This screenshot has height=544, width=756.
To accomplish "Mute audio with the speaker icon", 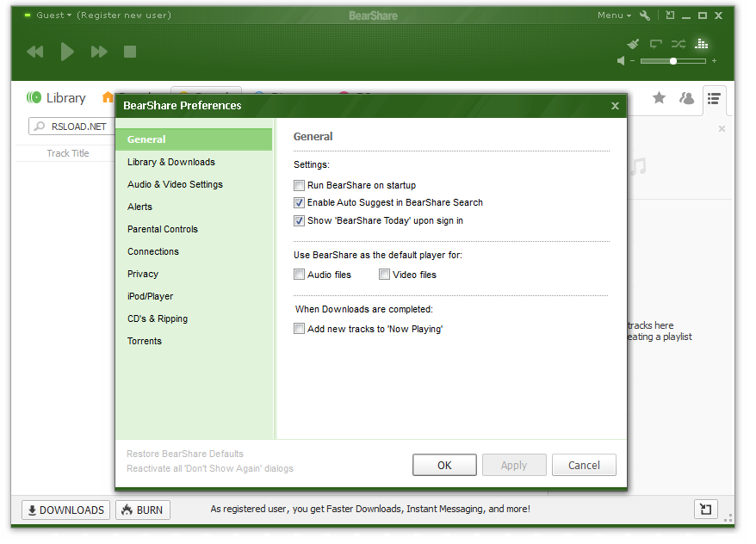I will [621, 61].
